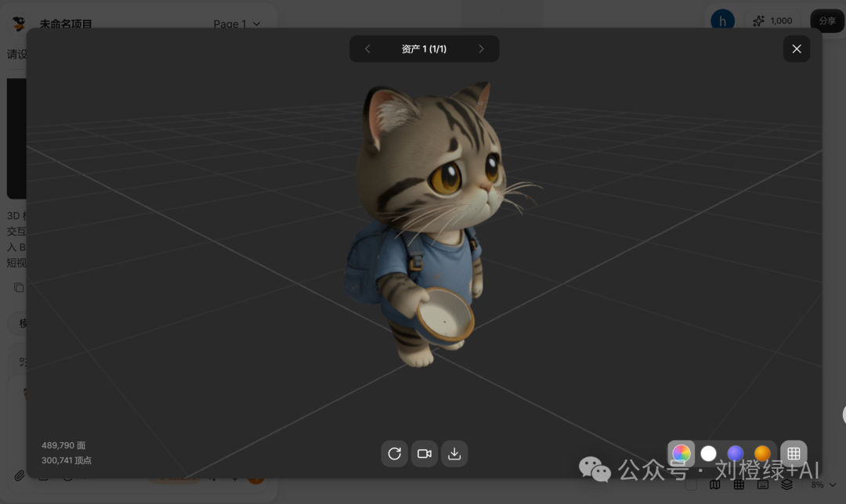The width and height of the screenshot is (846, 504).
Task: Click the grid icon in bottom toolbar
Action: click(x=739, y=484)
